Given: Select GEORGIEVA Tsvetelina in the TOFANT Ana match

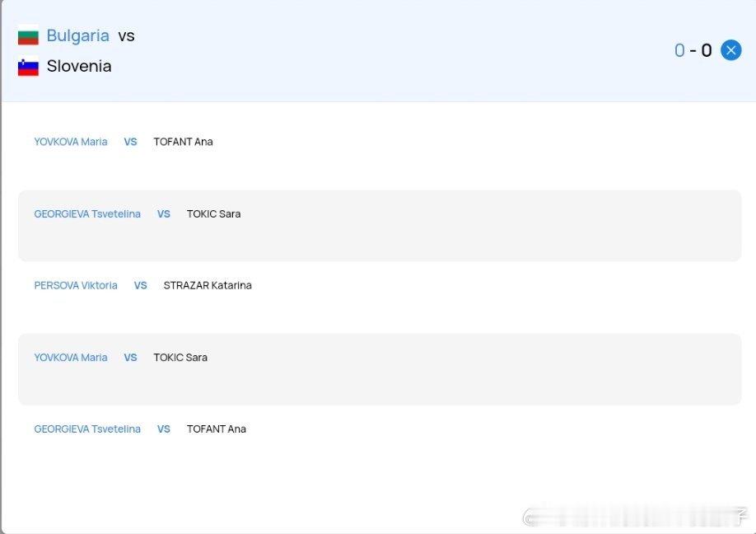Looking at the screenshot, I should 87,429.
